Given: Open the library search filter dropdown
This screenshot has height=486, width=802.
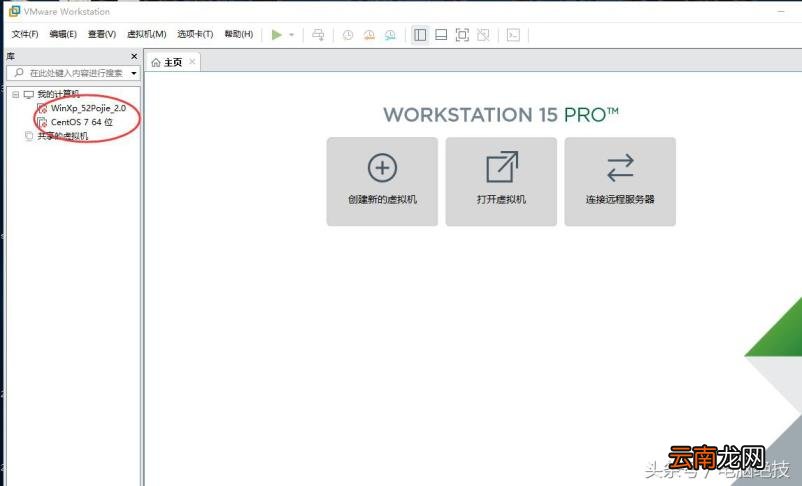Looking at the screenshot, I should (134, 73).
